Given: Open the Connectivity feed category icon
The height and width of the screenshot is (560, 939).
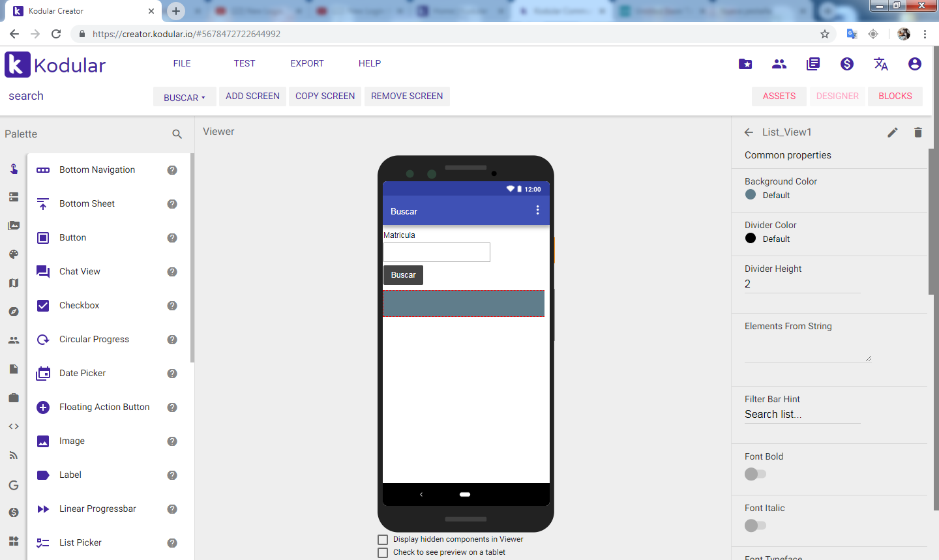Looking at the screenshot, I should click(14, 455).
